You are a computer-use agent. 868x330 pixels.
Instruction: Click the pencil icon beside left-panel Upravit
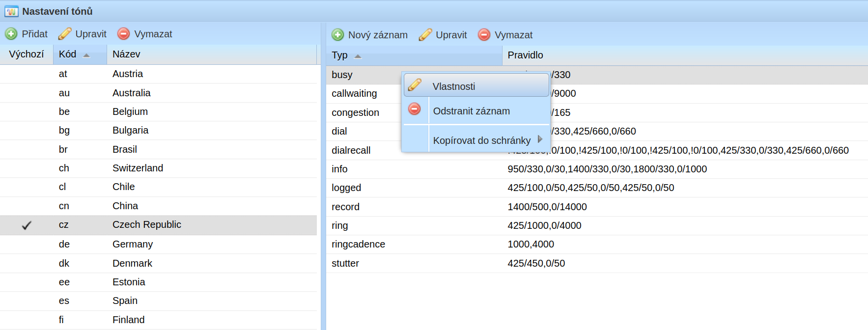[x=65, y=34]
